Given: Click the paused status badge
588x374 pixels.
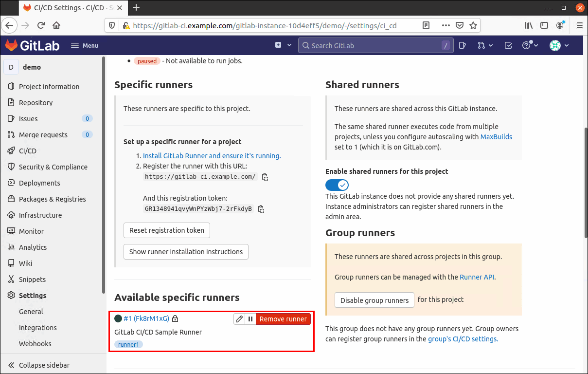Looking at the screenshot, I should pos(147,61).
